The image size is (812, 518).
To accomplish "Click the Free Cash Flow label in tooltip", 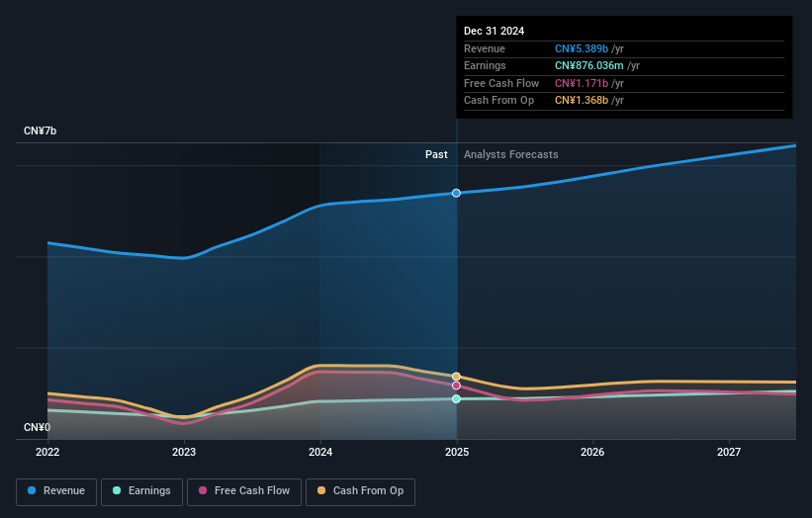I will click(x=501, y=83).
